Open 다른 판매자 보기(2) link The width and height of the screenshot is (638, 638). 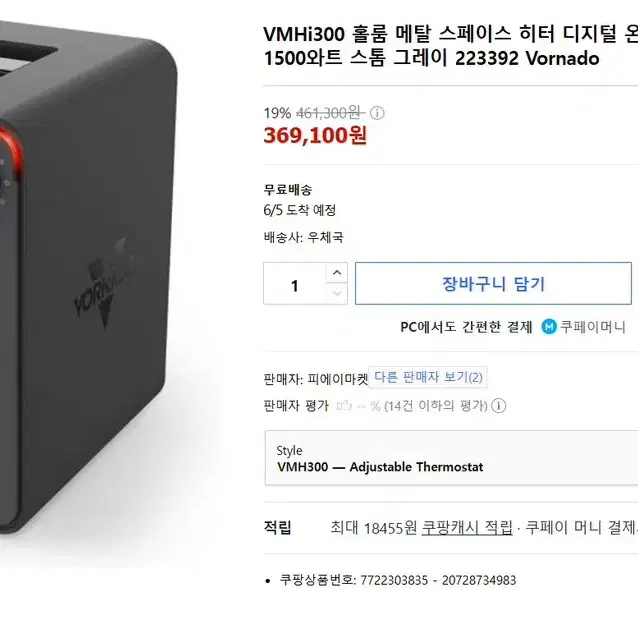coord(428,377)
